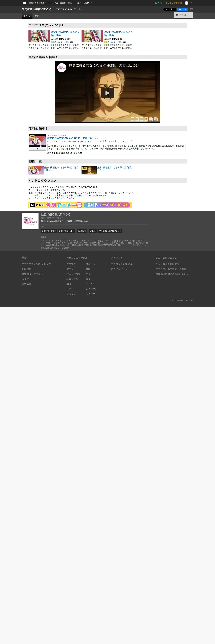Click the Facebook Like button
The image size is (215, 644).
pos(183,9)
